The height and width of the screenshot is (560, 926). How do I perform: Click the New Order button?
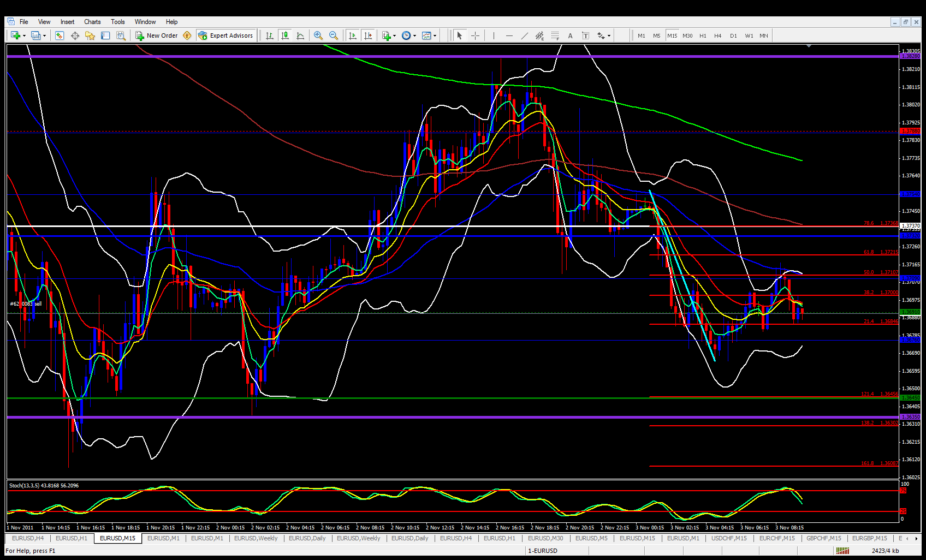(157, 35)
